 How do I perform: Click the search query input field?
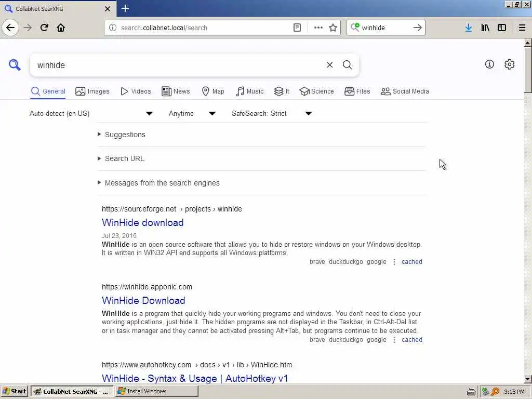[x=178, y=65]
